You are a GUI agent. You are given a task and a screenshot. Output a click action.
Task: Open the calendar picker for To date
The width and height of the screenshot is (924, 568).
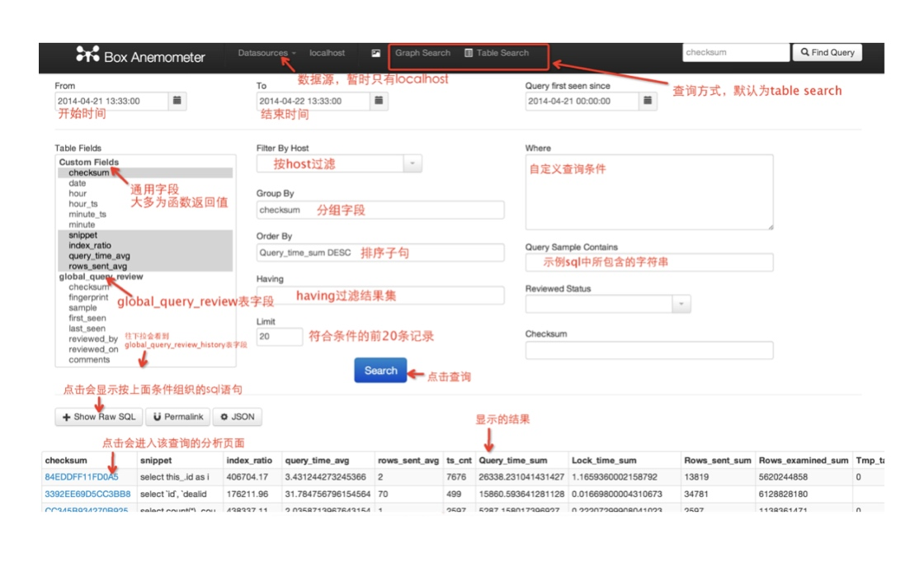379,101
